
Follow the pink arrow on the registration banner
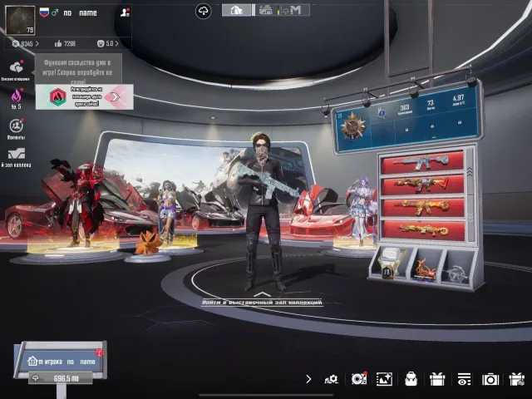point(116,97)
